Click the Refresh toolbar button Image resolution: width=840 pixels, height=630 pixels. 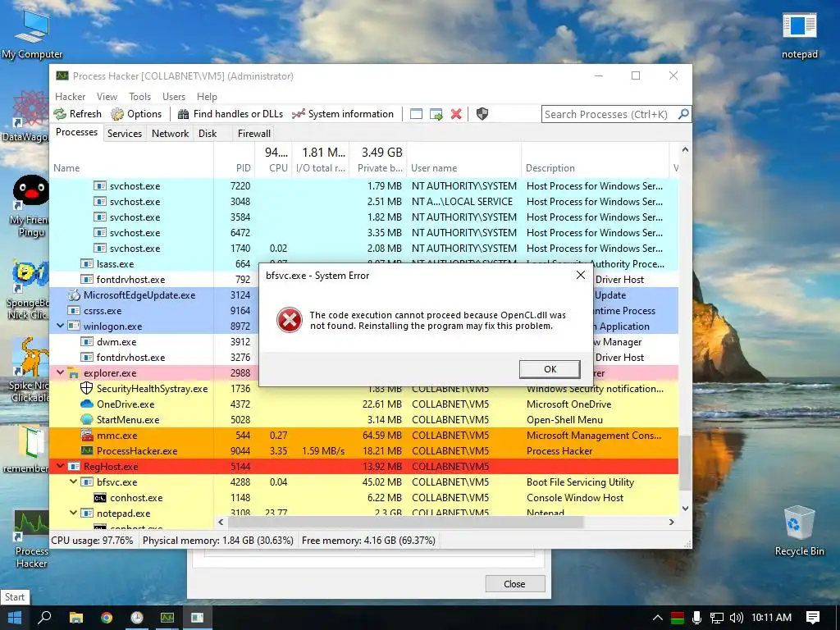click(x=78, y=113)
